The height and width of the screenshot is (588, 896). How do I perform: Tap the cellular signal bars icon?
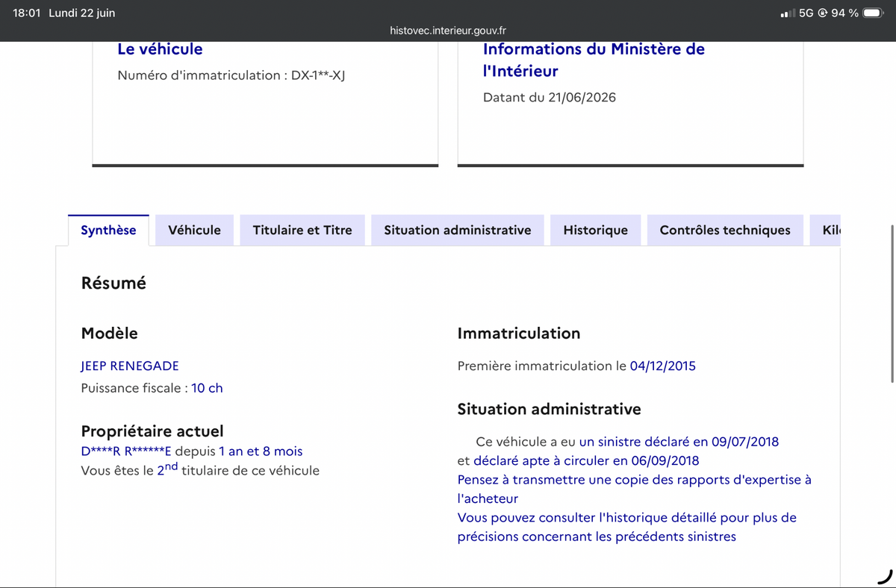(787, 13)
